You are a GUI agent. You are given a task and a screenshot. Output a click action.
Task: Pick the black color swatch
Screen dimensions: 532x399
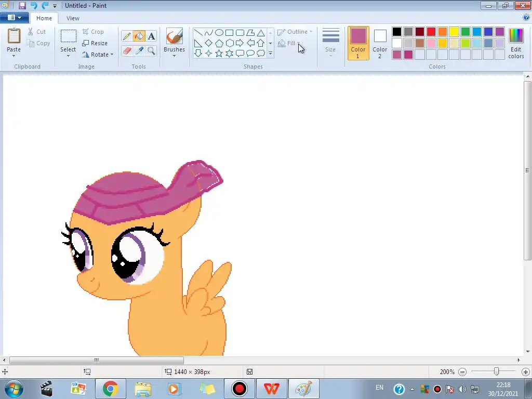point(396,32)
